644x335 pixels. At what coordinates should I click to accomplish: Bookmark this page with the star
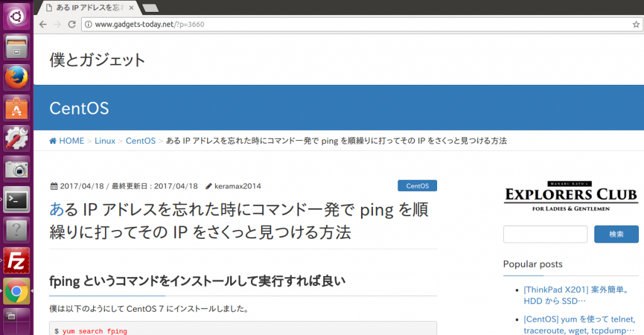point(636,25)
